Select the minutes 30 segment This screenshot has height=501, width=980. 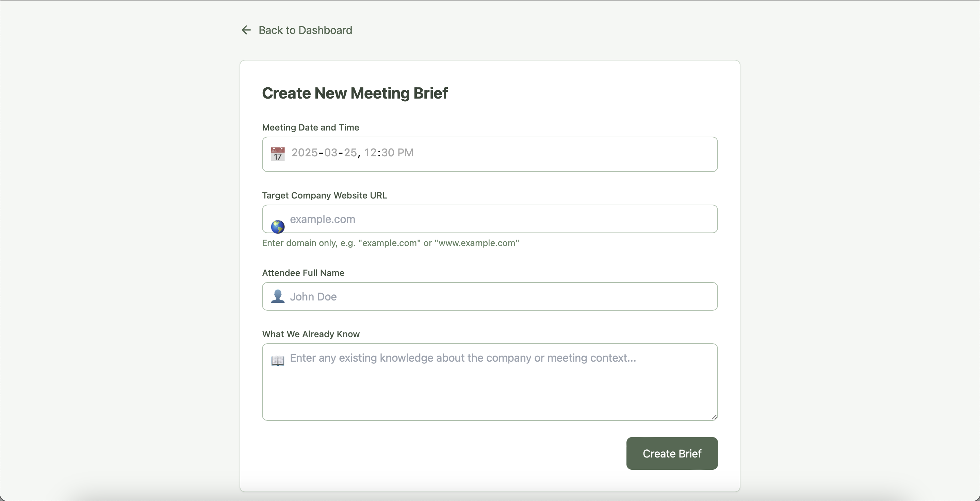(x=388, y=153)
